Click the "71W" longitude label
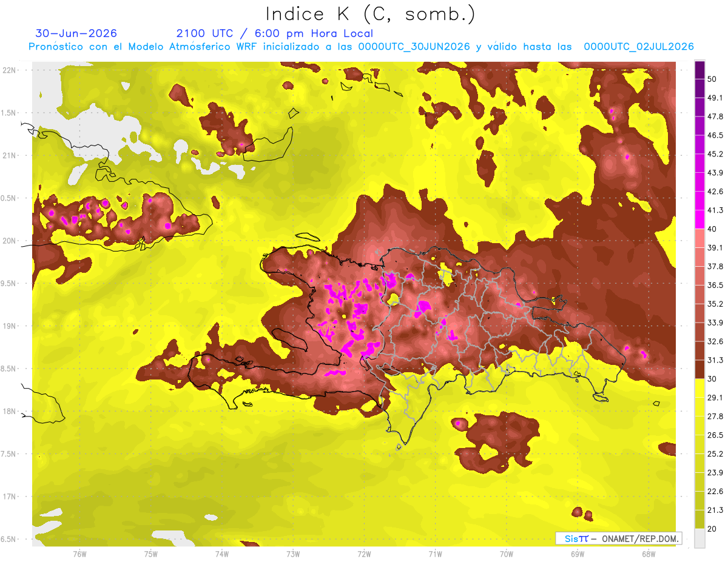Viewport: 728px width, 562px height. point(435,554)
